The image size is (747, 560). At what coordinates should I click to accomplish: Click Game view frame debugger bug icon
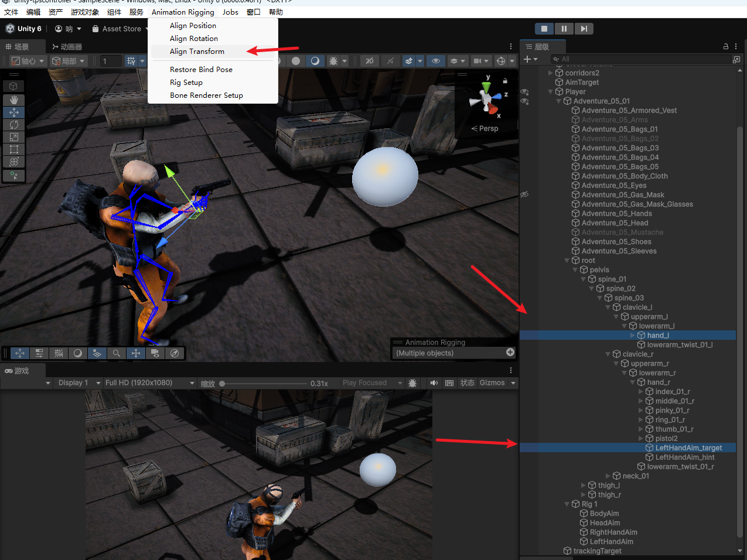coord(412,383)
